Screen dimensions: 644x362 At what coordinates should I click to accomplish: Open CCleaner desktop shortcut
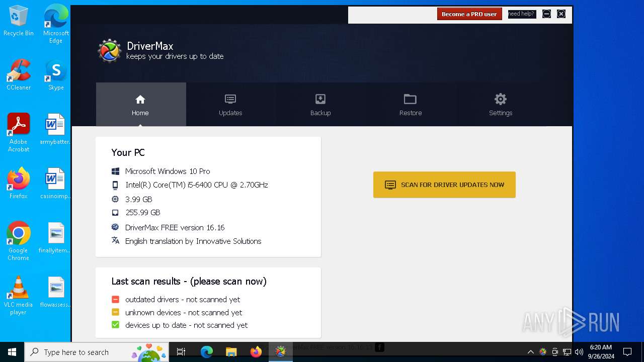pyautogui.click(x=19, y=75)
